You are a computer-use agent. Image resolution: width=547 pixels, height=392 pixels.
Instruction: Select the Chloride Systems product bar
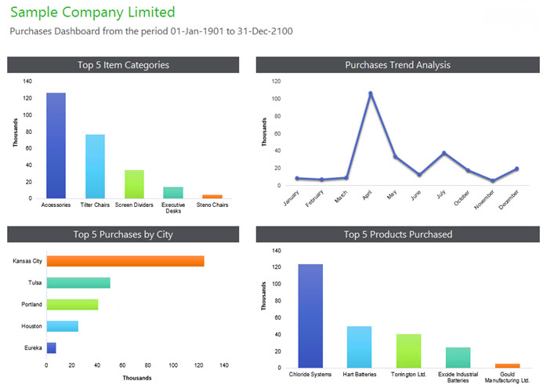click(x=310, y=315)
